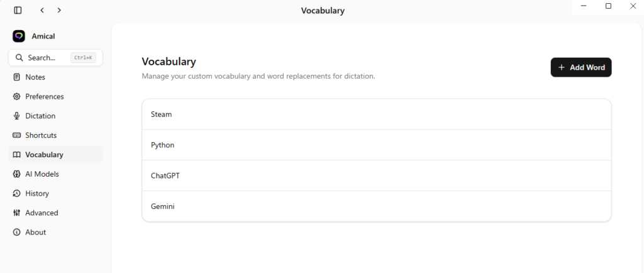Maximize the Amical window
This screenshot has height=273, width=644.
(x=608, y=6)
